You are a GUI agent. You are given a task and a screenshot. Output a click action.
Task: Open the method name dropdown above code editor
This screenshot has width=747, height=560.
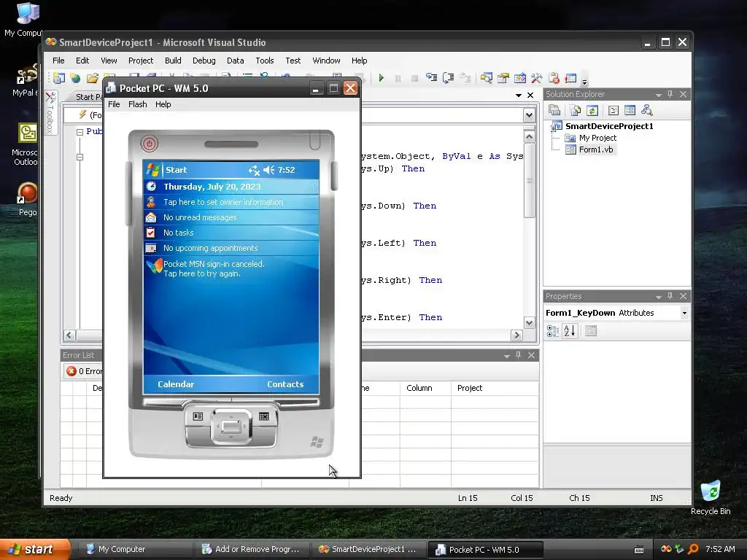pyautogui.click(x=529, y=115)
